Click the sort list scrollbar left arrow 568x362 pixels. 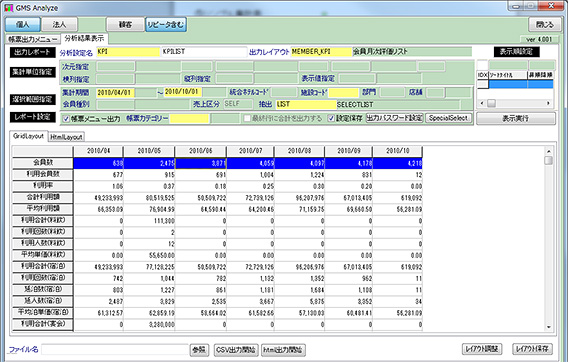click(482, 103)
